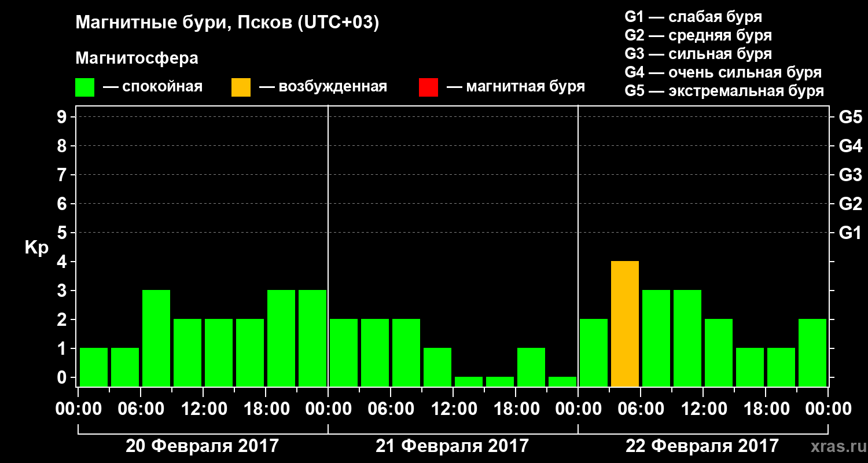
Task: Click the 18:00–21:00 bar on 21 February
Action: 531,367
